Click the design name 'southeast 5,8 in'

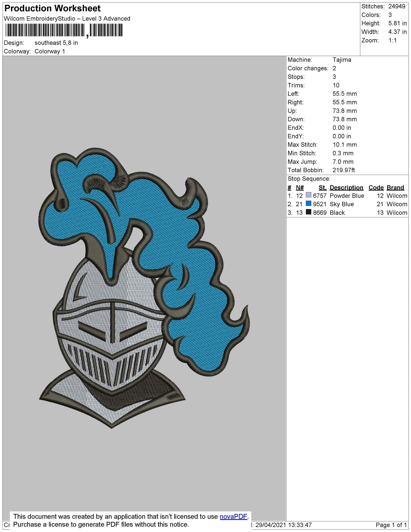(56, 43)
